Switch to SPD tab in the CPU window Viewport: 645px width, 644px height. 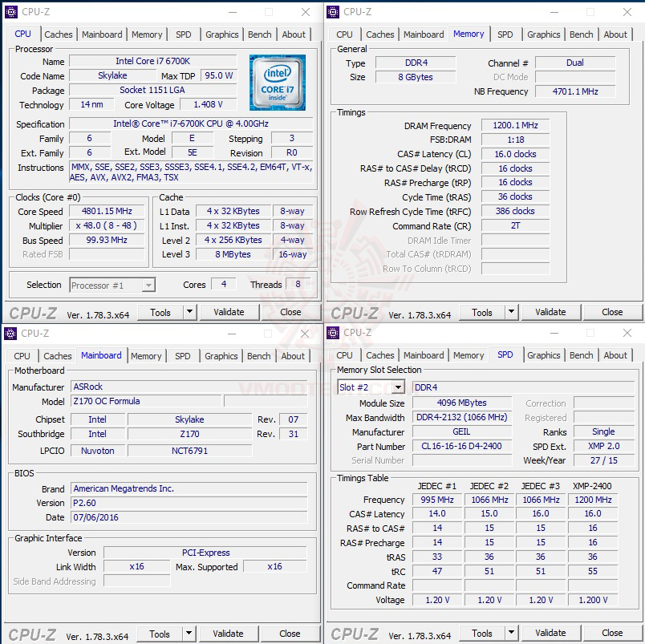coord(184,34)
